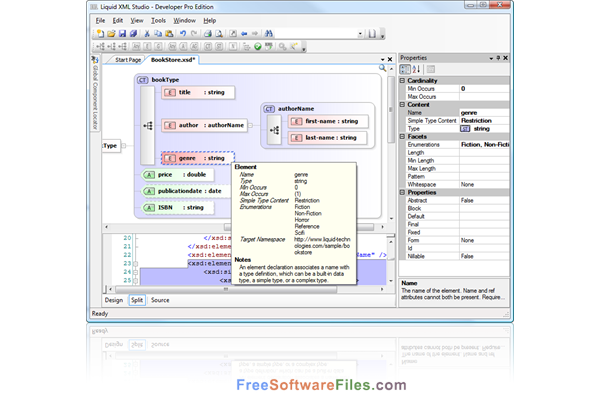Select the author element node
This screenshot has width=600, height=400.
point(204,126)
